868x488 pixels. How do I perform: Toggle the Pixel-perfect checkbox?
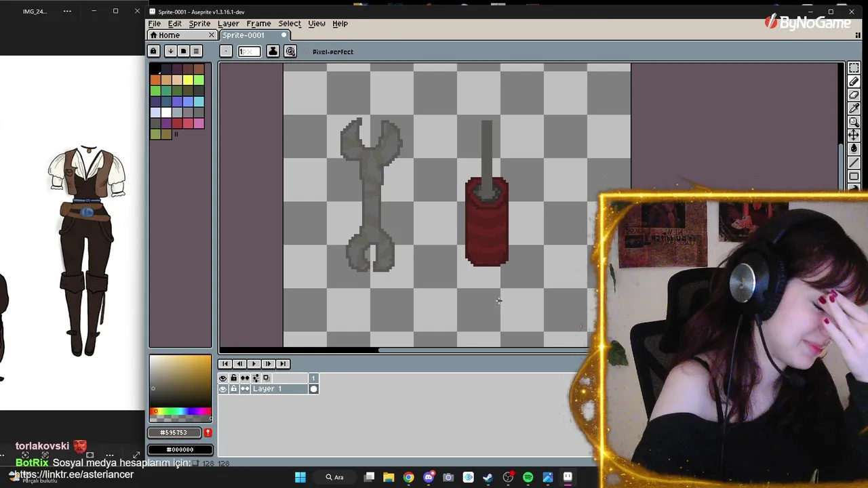pos(328,52)
